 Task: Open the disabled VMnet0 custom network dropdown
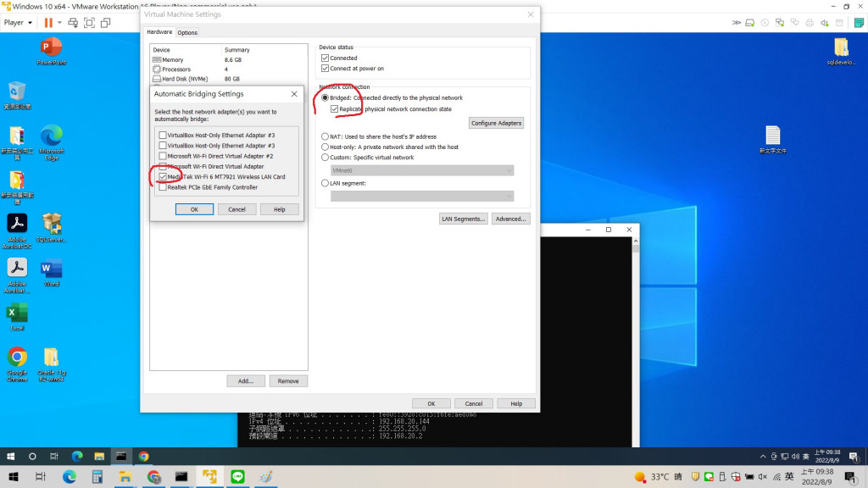pos(422,170)
